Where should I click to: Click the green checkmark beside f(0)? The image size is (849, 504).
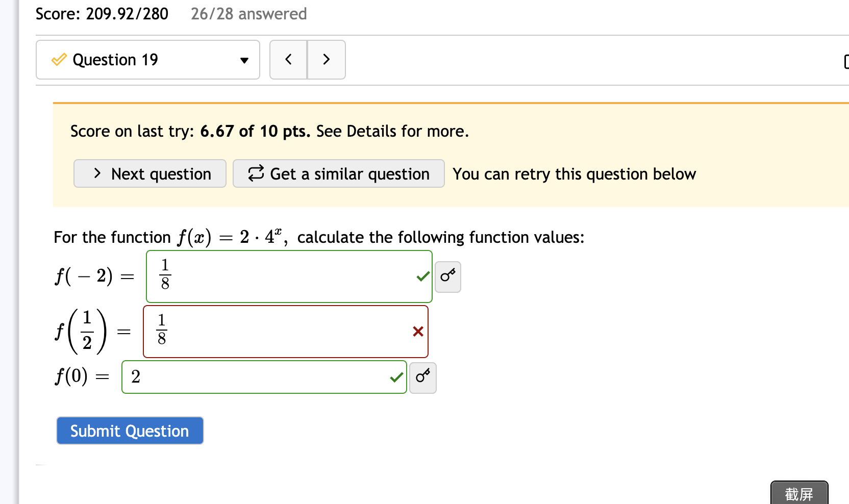point(395,377)
